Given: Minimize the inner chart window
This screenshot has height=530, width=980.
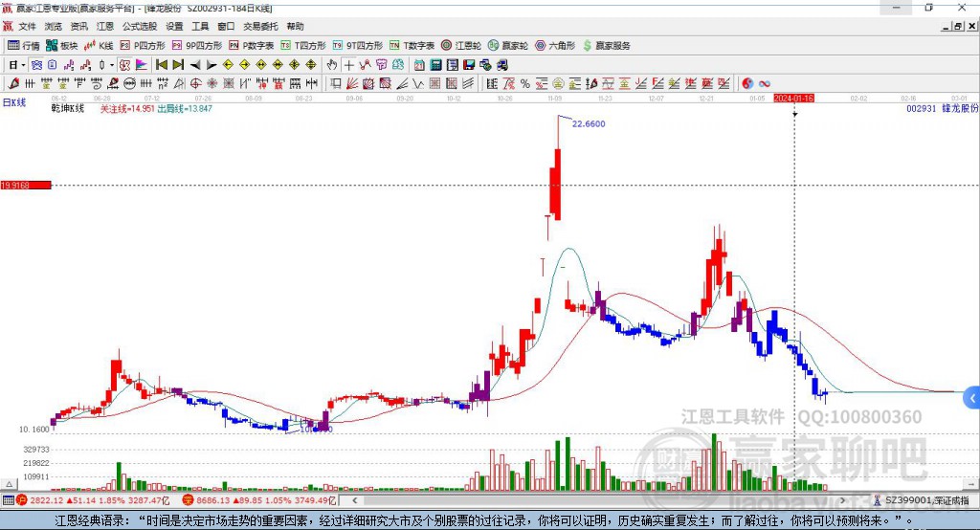Looking at the screenshot, I should [x=947, y=26].
